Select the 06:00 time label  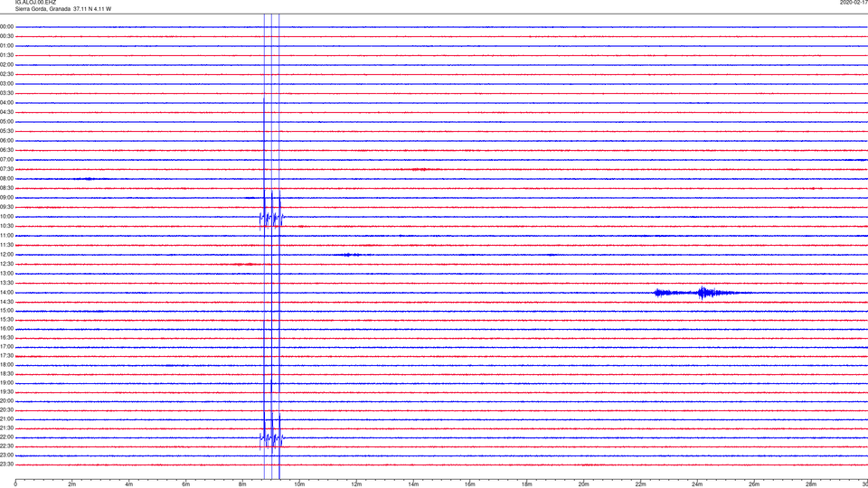pyautogui.click(x=6, y=141)
